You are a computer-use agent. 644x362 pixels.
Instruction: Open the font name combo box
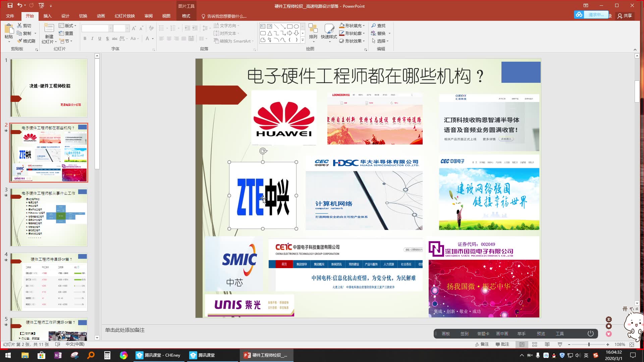click(x=97, y=28)
